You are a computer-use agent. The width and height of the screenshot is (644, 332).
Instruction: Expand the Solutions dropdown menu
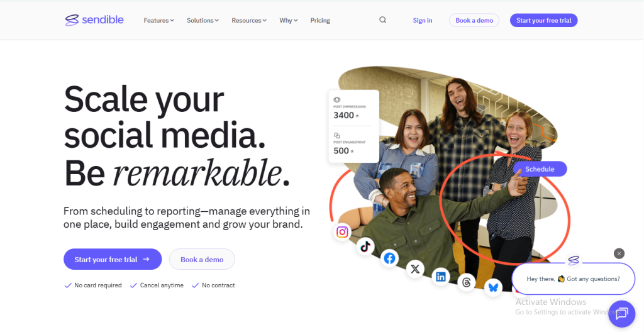[203, 20]
